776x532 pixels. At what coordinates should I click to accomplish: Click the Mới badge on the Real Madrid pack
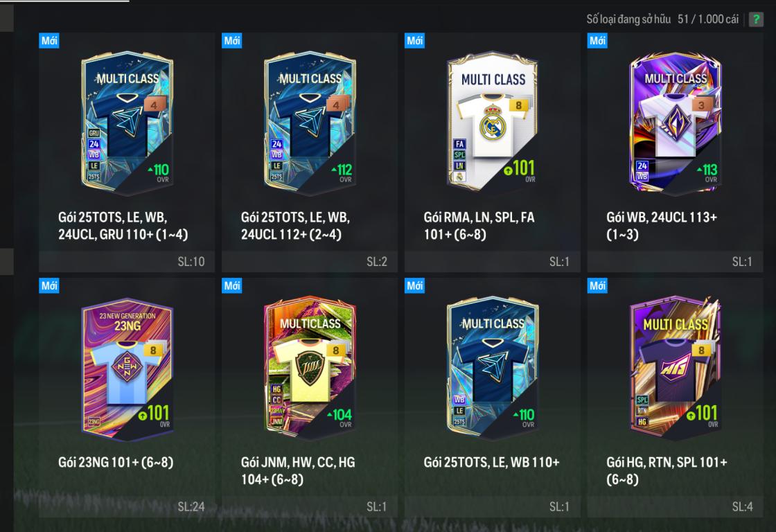coord(414,41)
